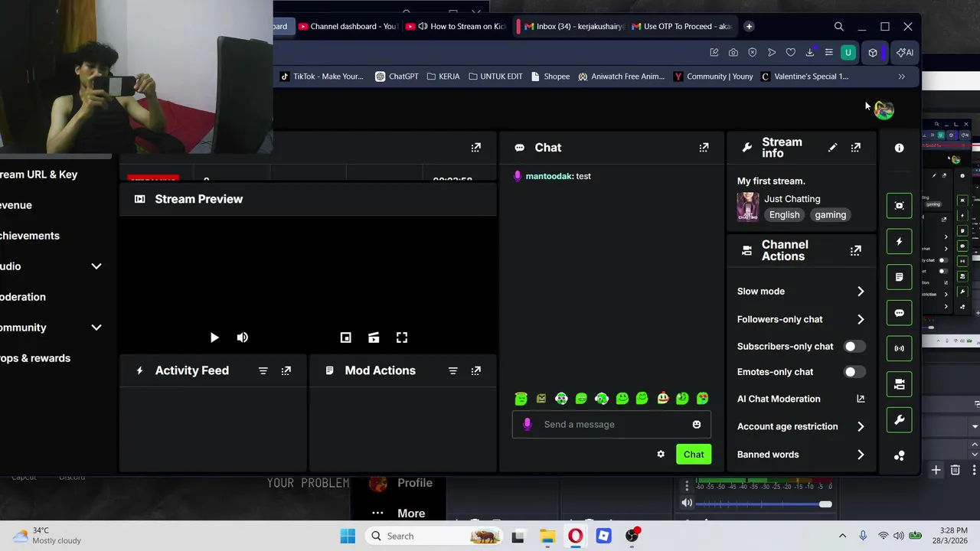Open the Shopee bookmark
Image resolution: width=980 pixels, height=551 pixels.
[x=550, y=77]
